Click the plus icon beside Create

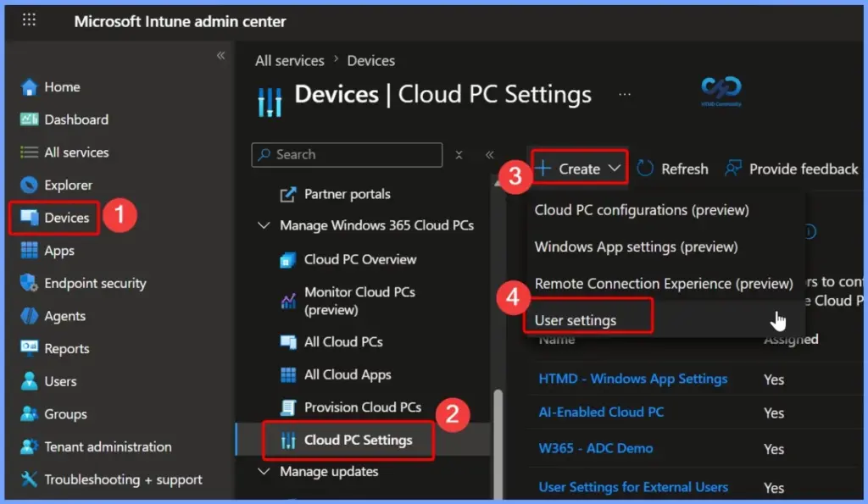click(543, 169)
